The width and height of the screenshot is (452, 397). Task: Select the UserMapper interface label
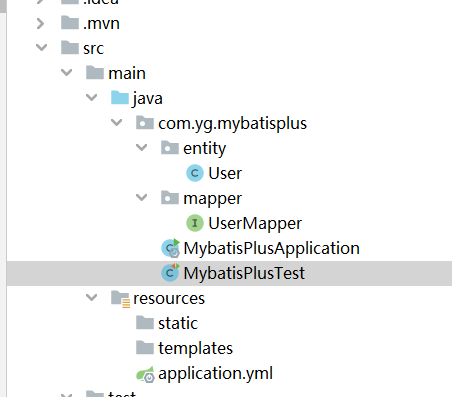[x=255, y=224]
